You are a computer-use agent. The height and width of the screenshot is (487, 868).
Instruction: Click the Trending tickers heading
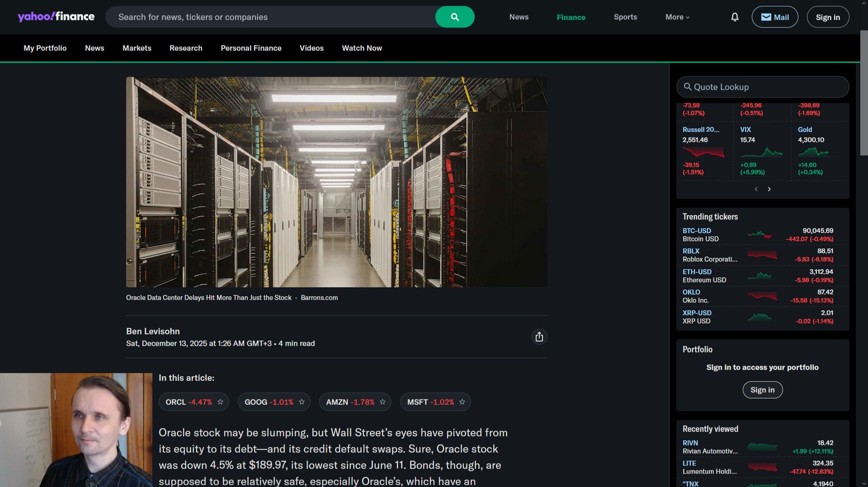coord(710,217)
